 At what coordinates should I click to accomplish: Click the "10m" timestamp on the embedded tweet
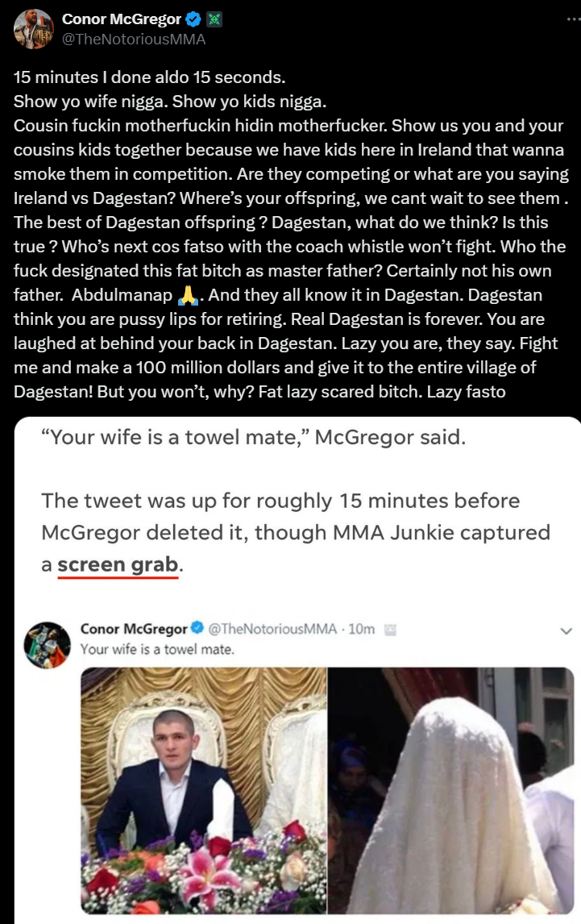point(361,629)
